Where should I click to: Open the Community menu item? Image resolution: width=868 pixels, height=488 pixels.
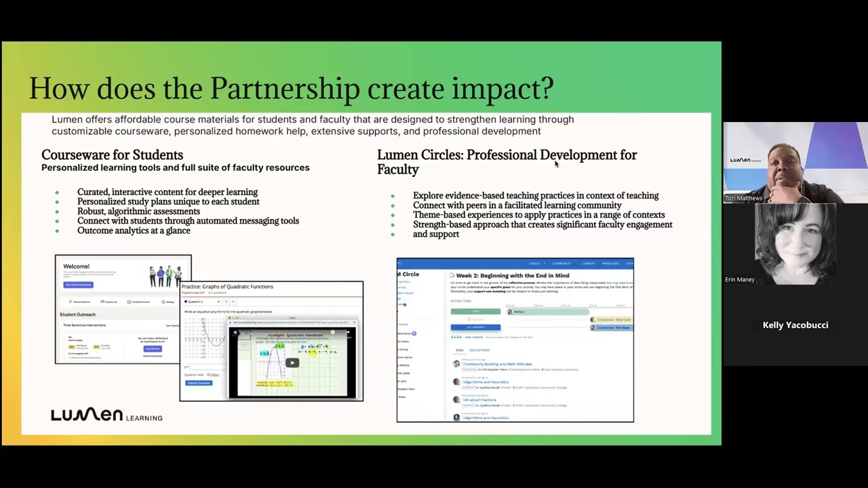561,264
